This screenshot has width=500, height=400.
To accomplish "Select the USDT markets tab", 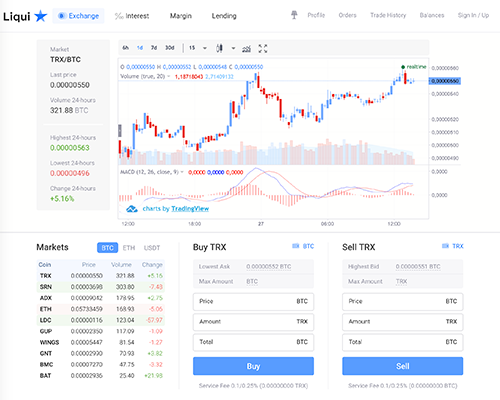I will (x=152, y=248).
